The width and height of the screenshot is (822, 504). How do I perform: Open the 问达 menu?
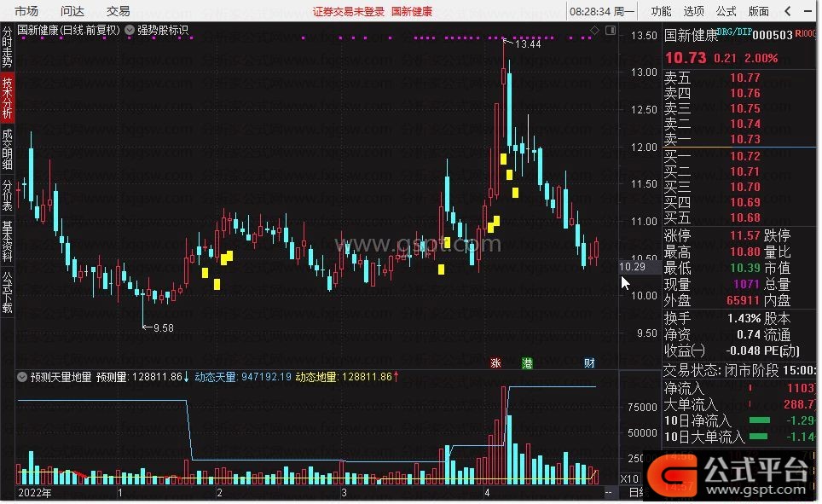tap(72, 11)
